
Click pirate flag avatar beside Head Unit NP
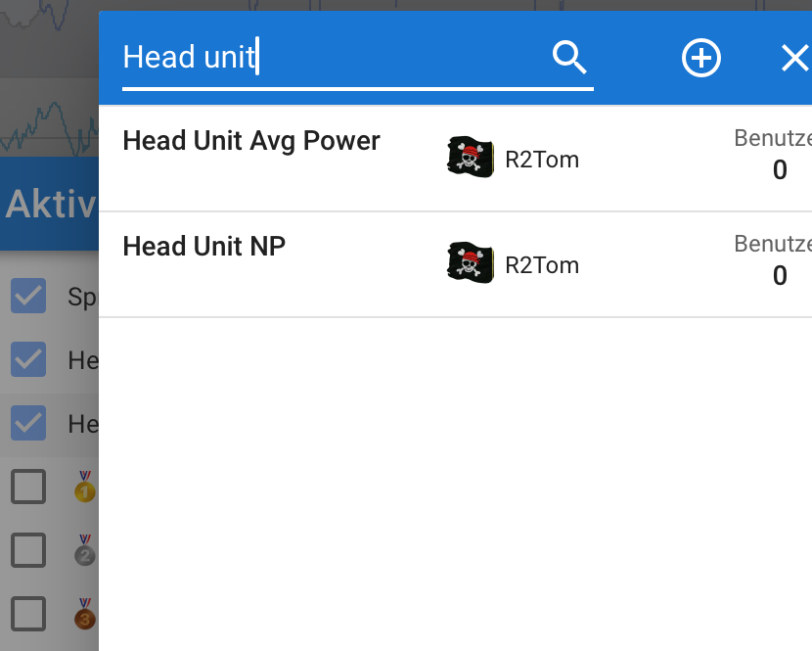(x=471, y=262)
